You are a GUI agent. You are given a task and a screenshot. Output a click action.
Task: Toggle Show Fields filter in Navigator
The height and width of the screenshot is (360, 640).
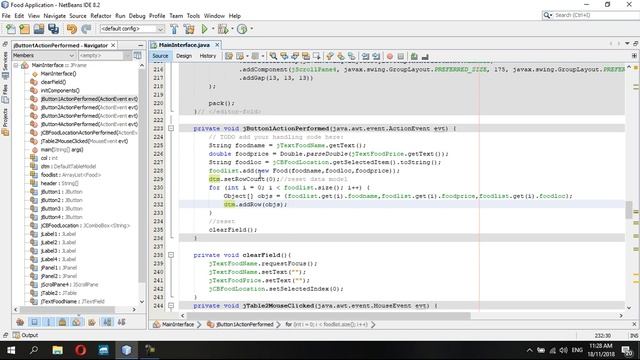point(34,322)
